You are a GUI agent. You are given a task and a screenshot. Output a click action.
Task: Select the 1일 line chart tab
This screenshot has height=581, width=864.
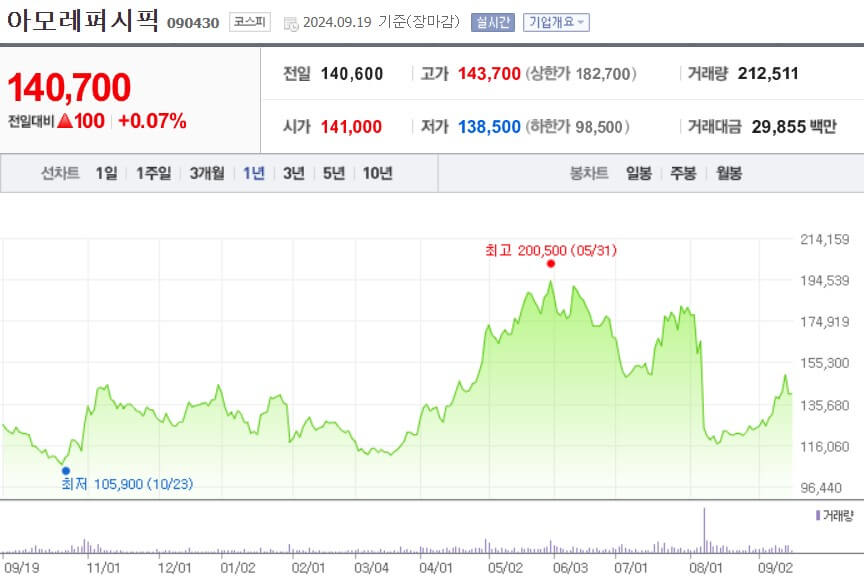tap(106, 173)
